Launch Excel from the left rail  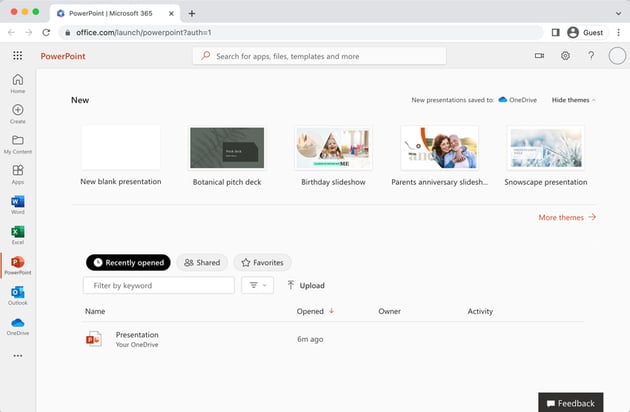(18, 234)
